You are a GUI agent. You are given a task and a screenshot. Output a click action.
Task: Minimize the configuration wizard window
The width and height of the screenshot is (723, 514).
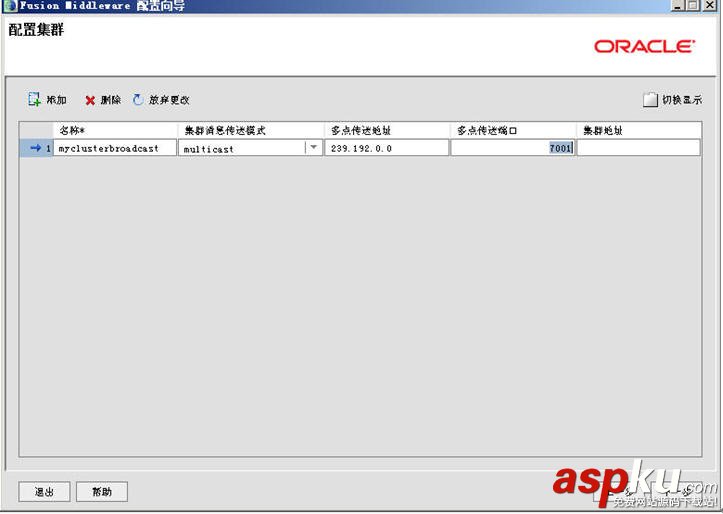(677, 5)
